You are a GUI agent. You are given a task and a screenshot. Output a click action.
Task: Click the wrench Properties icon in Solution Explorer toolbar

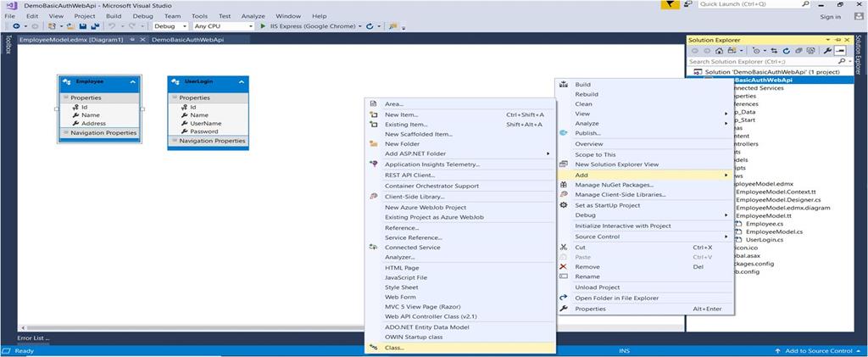click(x=827, y=50)
